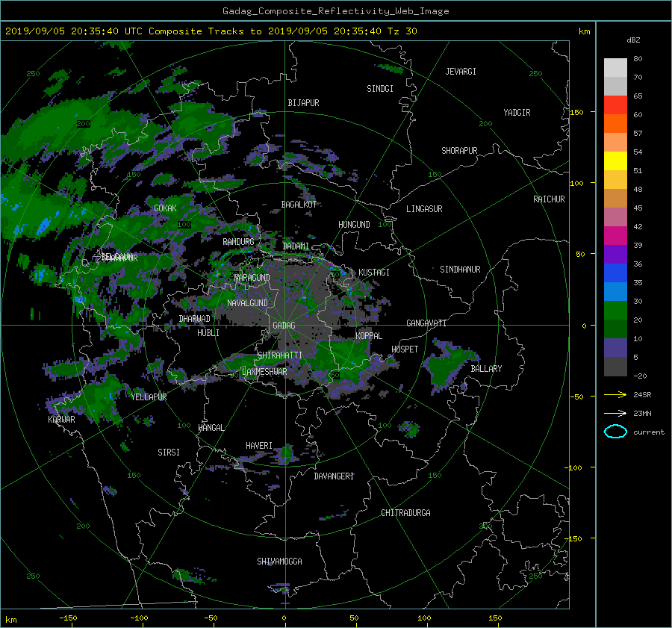The height and width of the screenshot is (628, 672).
Task: Click the km unit label at bottom left
Action: pos(10,620)
